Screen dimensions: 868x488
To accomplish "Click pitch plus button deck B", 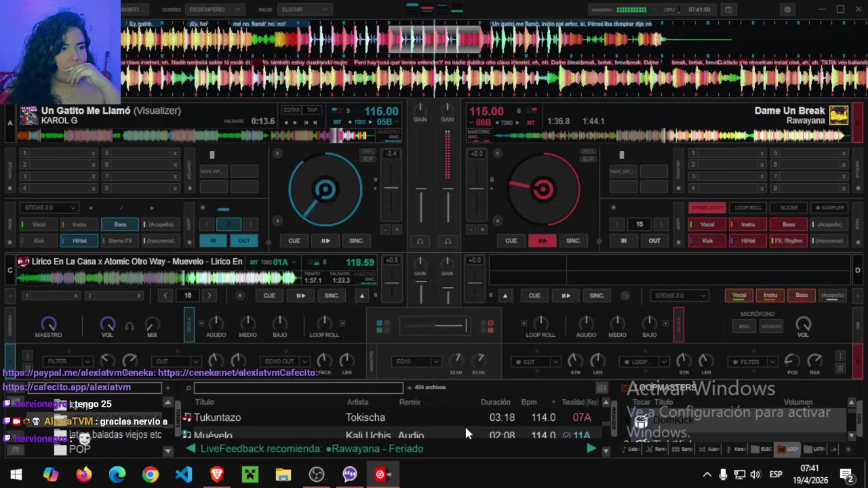I will (x=482, y=230).
